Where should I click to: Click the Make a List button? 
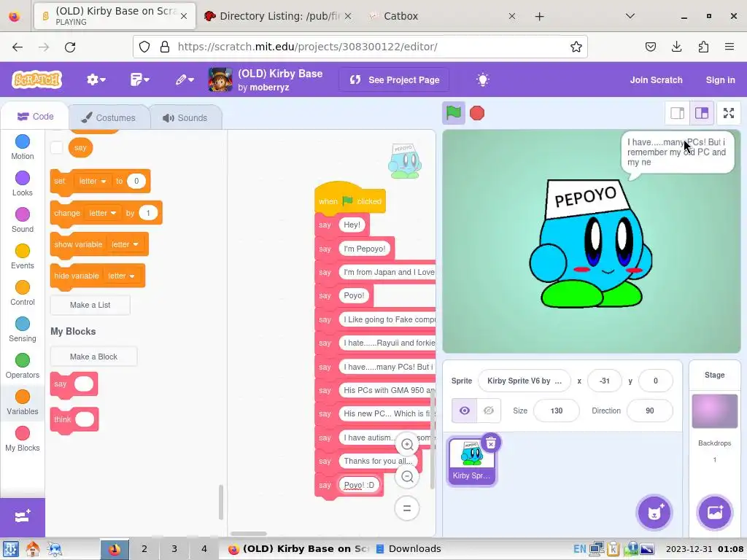pyautogui.click(x=90, y=305)
